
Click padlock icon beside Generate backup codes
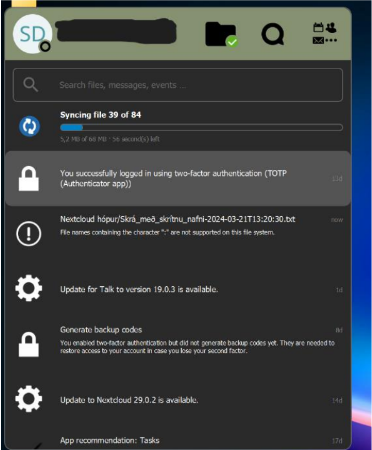(x=29, y=344)
